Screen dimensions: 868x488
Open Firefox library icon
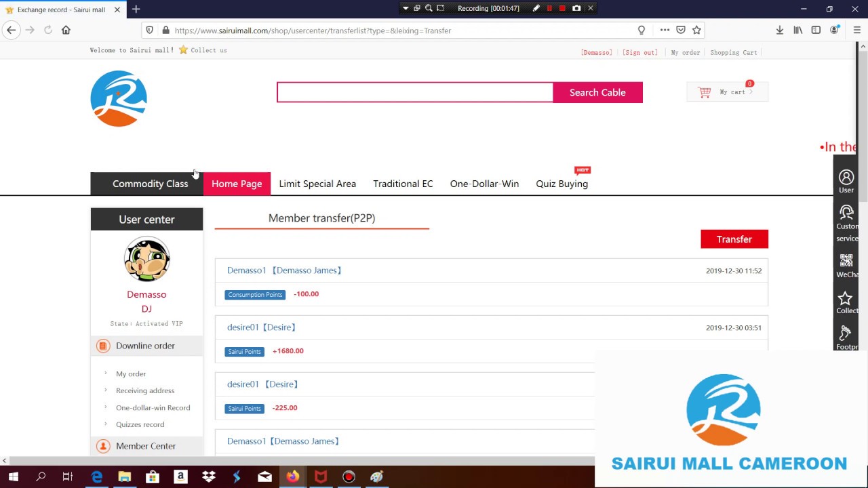(798, 30)
